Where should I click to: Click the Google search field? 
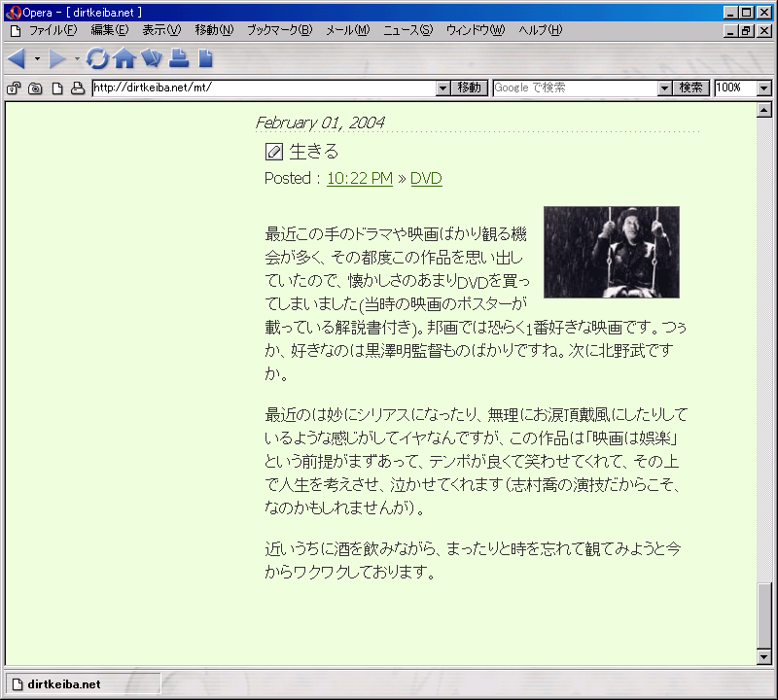click(x=576, y=87)
